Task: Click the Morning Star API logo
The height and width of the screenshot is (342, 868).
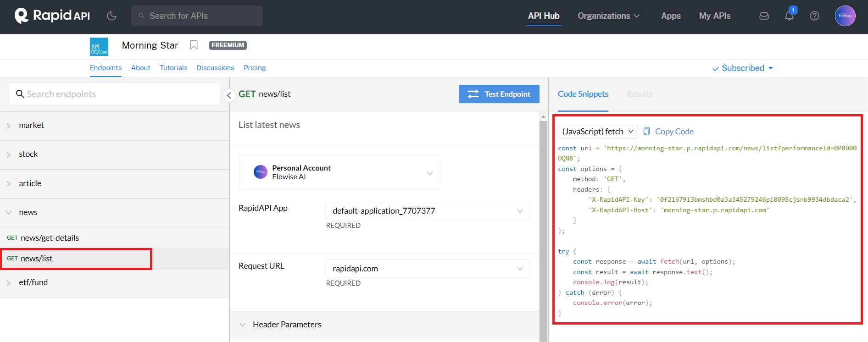Action: 99,47
